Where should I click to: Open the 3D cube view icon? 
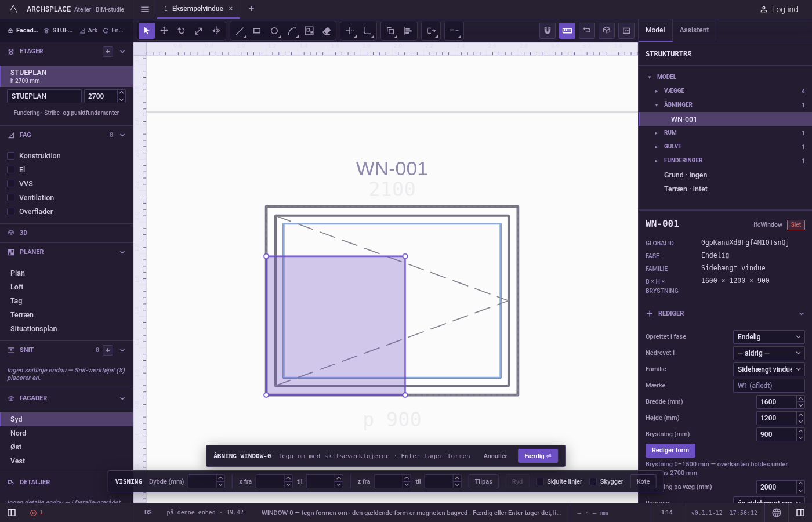(x=607, y=31)
